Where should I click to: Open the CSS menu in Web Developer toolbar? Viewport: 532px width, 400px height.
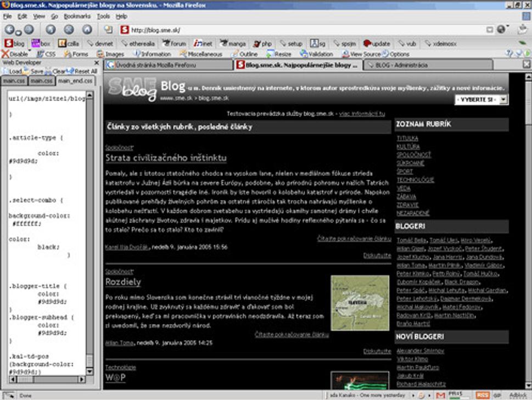tap(46, 54)
